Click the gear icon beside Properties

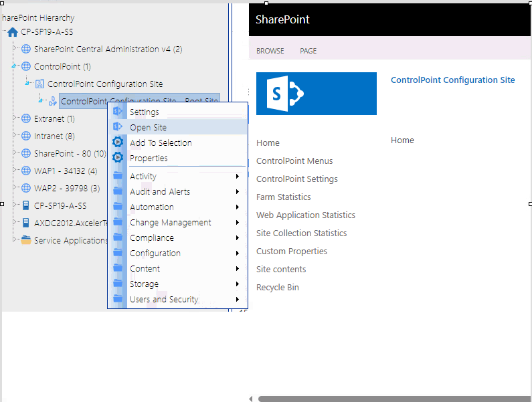[x=118, y=159]
